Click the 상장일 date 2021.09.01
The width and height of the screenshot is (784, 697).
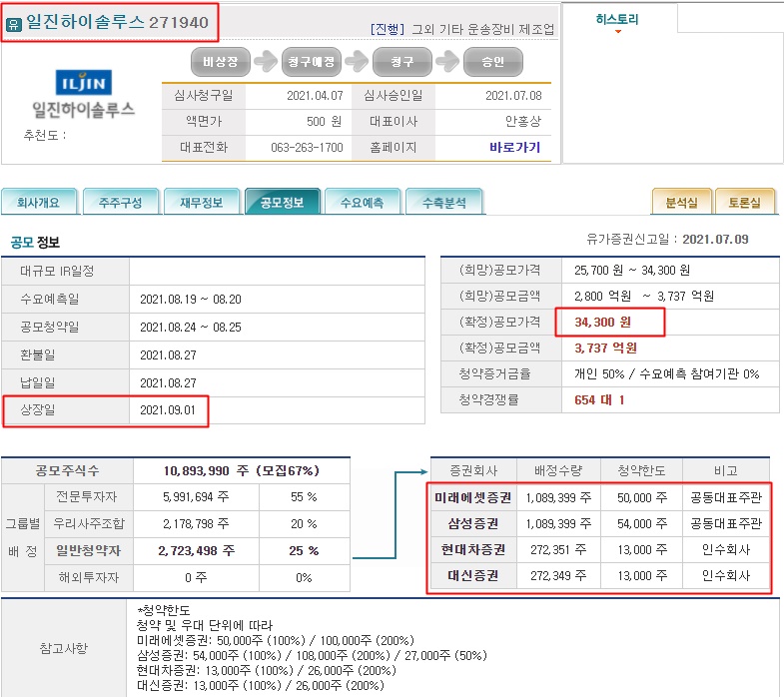[x=168, y=410]
